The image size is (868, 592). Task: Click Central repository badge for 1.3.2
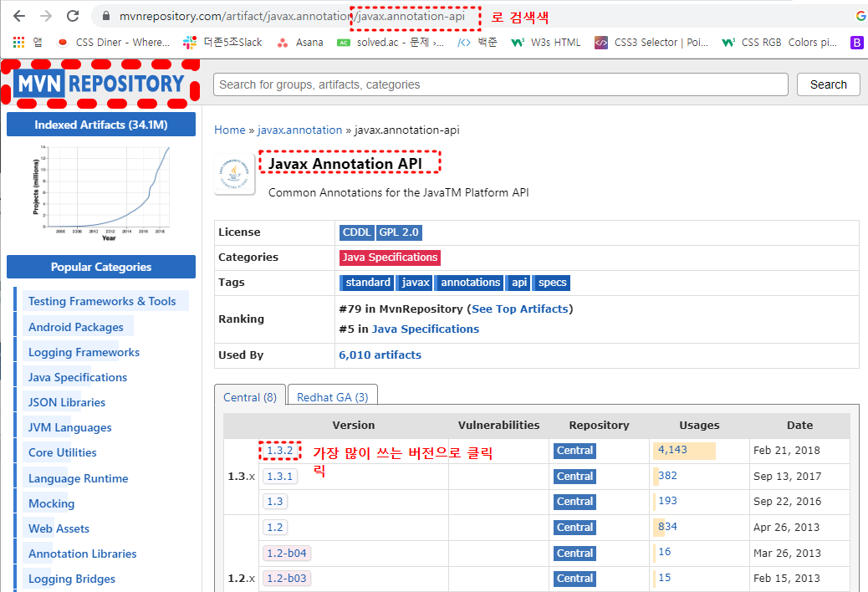click(x=574, y=451)
